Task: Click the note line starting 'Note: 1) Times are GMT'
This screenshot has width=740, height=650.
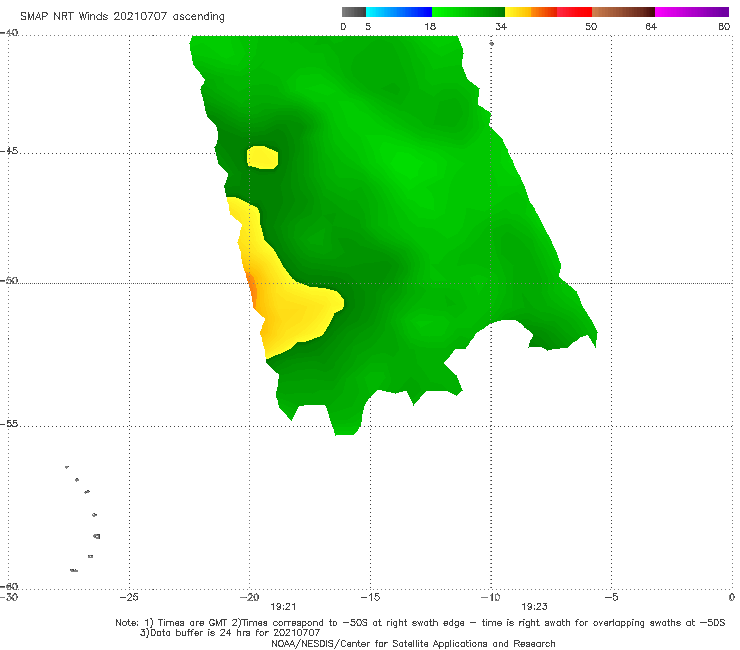Action: pyautogui.click(x=420, y=623)
